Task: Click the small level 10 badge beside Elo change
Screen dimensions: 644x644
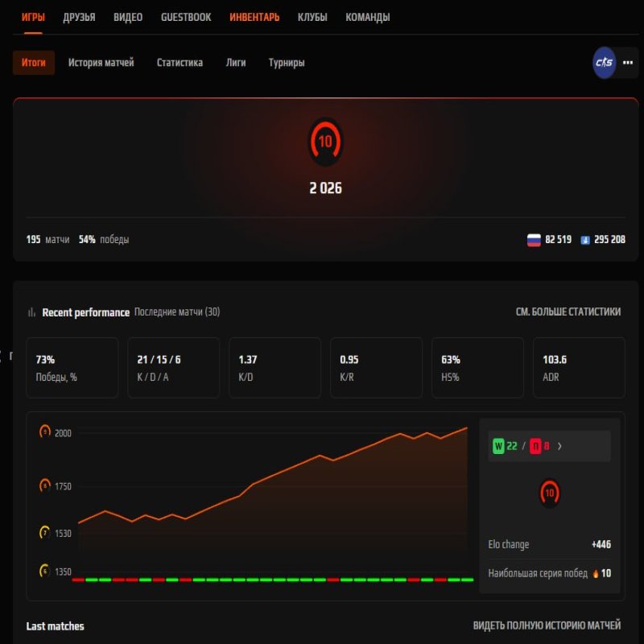Action: [x=549, y=493]
